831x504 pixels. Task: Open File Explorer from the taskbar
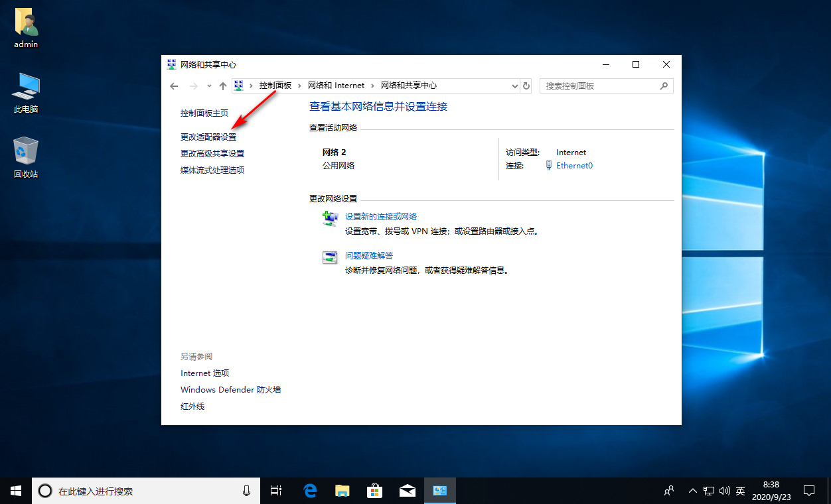(342, 491)
